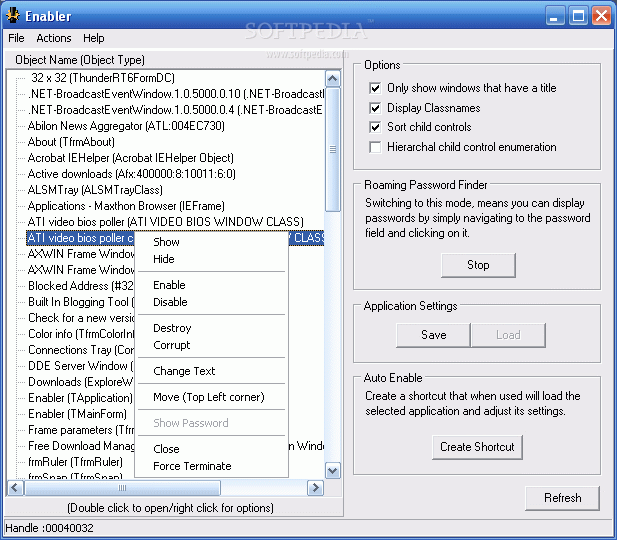The width and height of the screenshot is (617, 540).
Task: Select Downloads (ExploreW...) entry
Action: click(81, 382)
